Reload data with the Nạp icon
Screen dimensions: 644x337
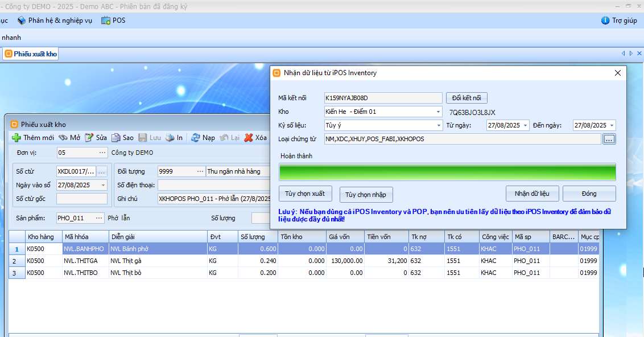pyautogui.click(x=195, y=138)
